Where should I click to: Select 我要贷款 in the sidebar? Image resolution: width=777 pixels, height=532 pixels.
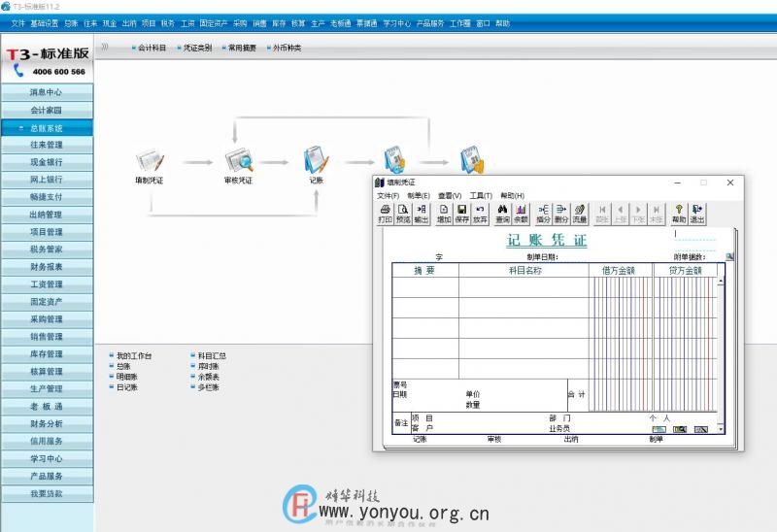pos(47,493)
